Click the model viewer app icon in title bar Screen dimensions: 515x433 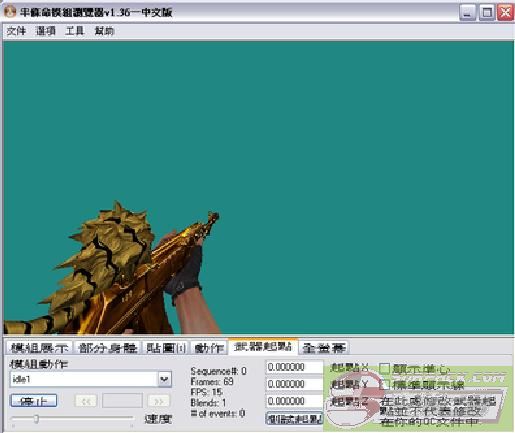[10, 12]
